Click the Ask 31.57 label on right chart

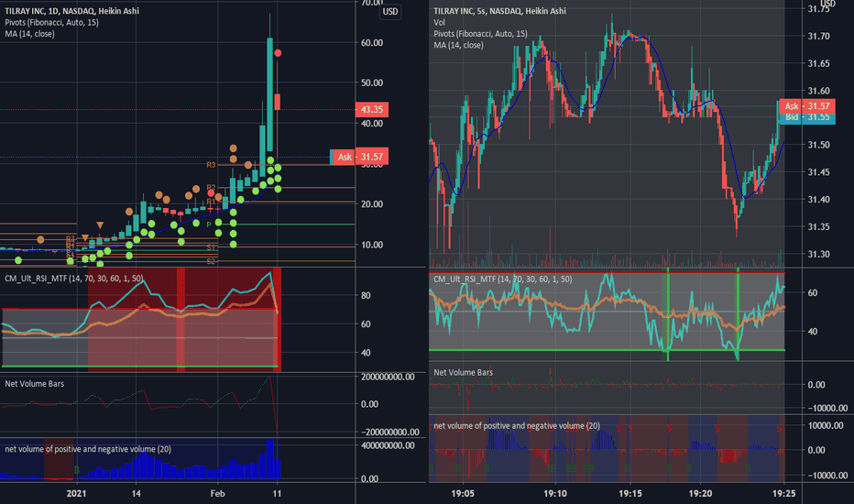(807, 105)
